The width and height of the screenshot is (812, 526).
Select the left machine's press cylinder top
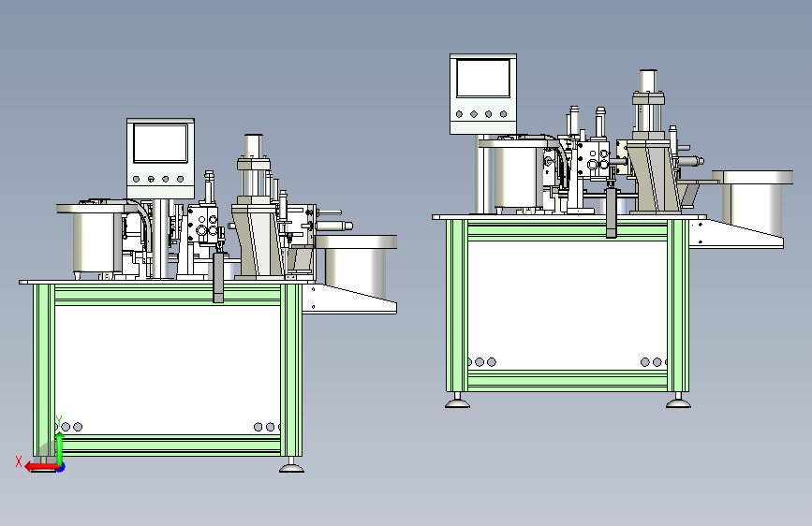click(254, 146)
